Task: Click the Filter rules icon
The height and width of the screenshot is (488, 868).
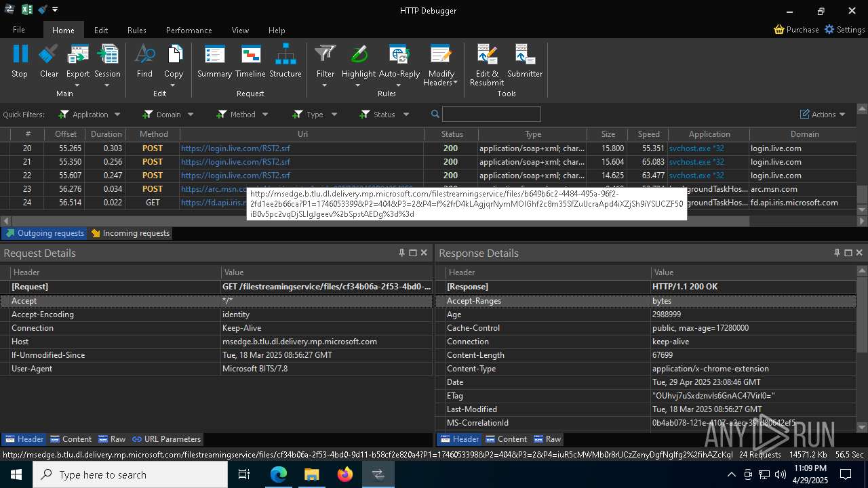Action: 325,54
